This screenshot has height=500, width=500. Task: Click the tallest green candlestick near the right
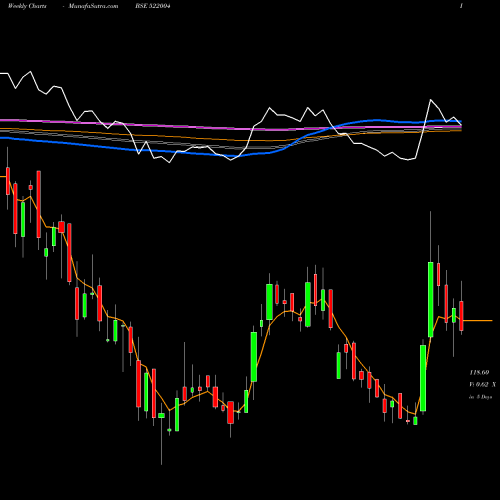[x=431, y=299]
